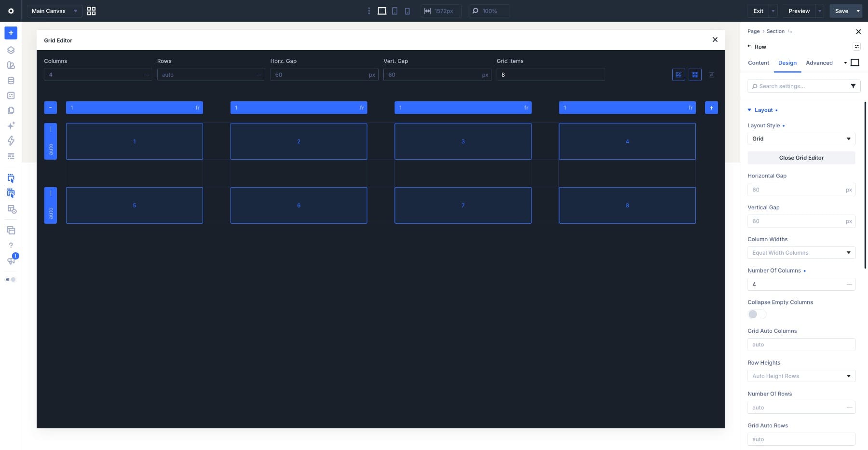868x450 pixels.
Task: Click the Number Of Columns field
Action: click(x=801, y=285)
